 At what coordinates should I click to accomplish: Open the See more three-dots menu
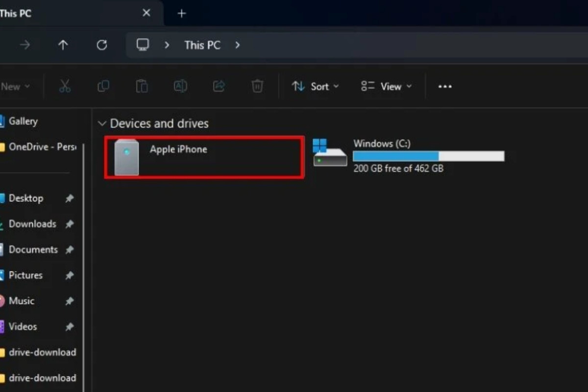pos(445,87)
